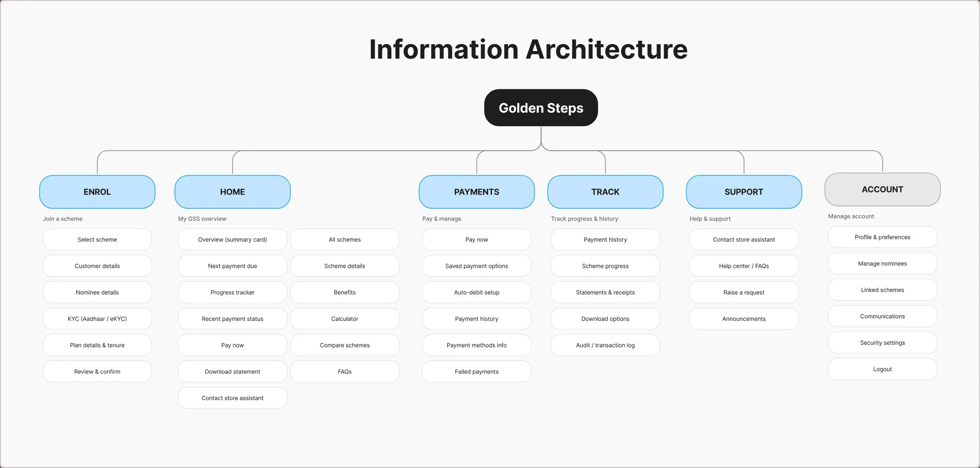Click the Linked schemes node
Viewport: 980px width, 468px height.
click(x=882, y=290)
